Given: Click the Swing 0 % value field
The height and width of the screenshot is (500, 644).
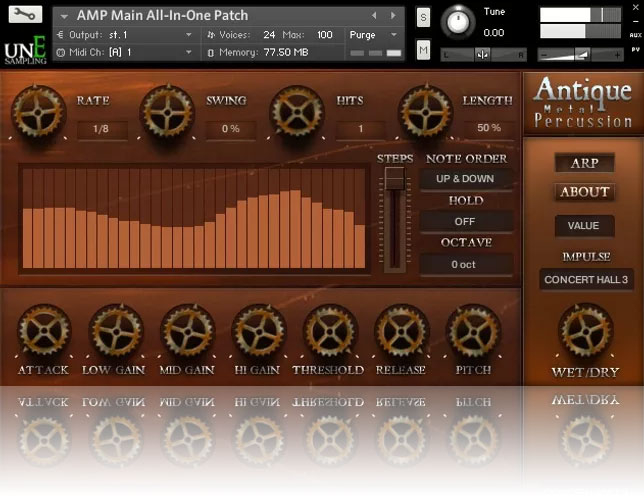Looking at the screenshot, I should (x=230, y=129).
